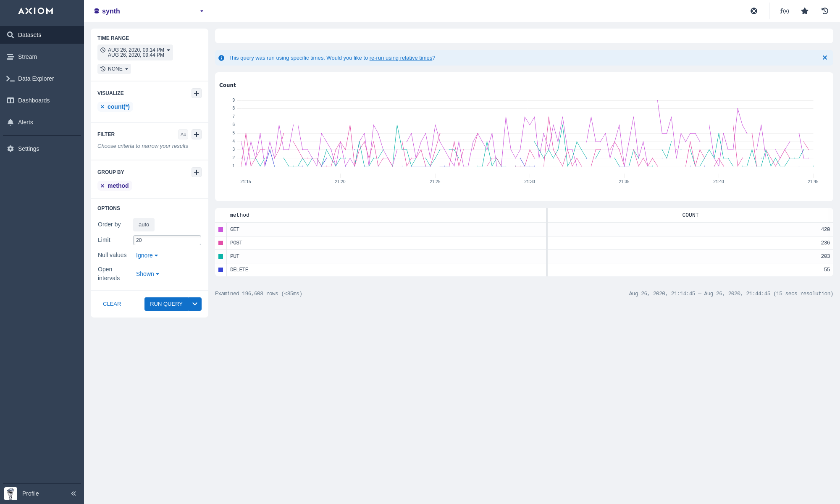Remove the count(*) visualization chip
The width and height of the screenshot is (840, 504).
point(102,107)
